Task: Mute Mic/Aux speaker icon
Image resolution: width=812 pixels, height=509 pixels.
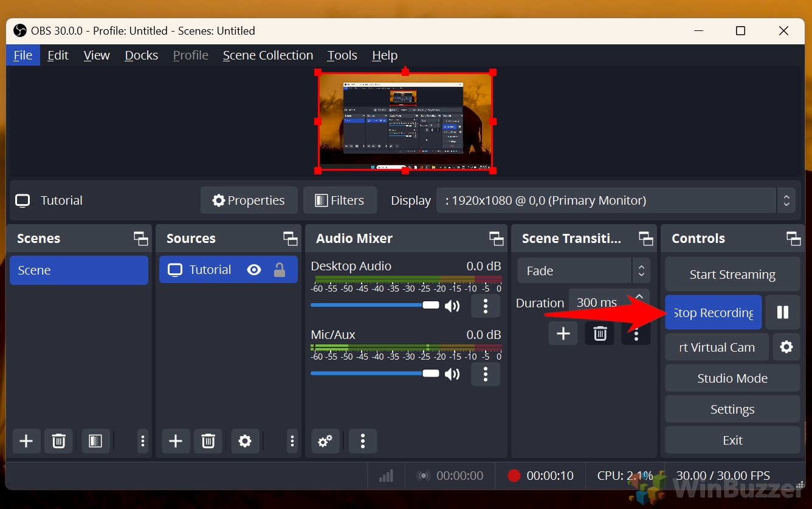Action: click(x=452, y=374)
